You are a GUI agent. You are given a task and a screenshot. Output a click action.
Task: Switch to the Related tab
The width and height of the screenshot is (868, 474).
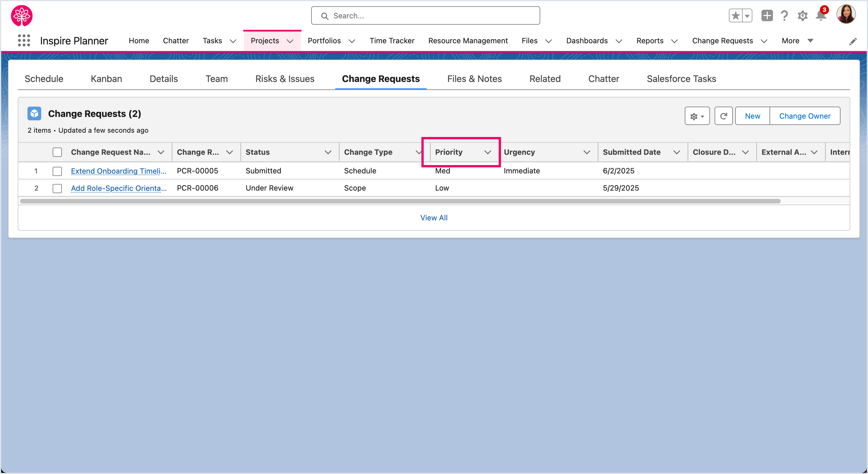(x=545, y=79)
